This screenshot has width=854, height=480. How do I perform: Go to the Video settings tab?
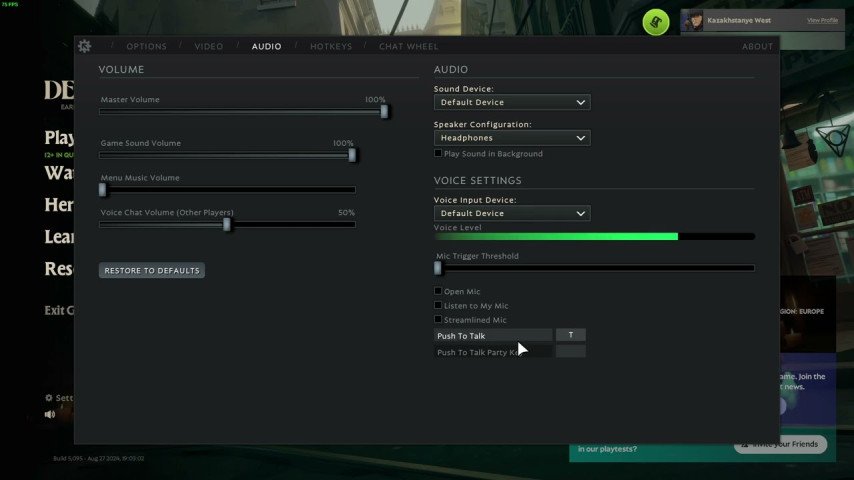pos(209,47)
